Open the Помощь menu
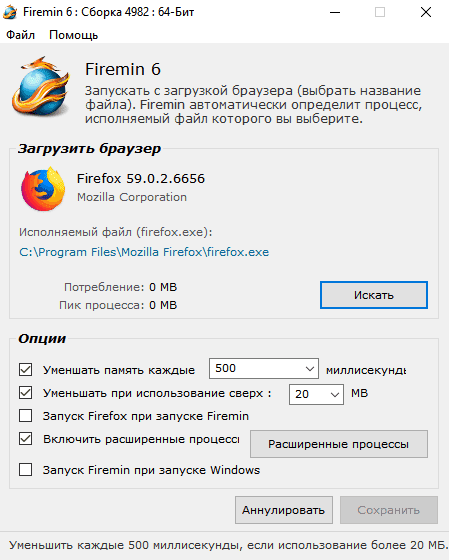The height and width of the screenshot is (560, 452). point(74,35)
